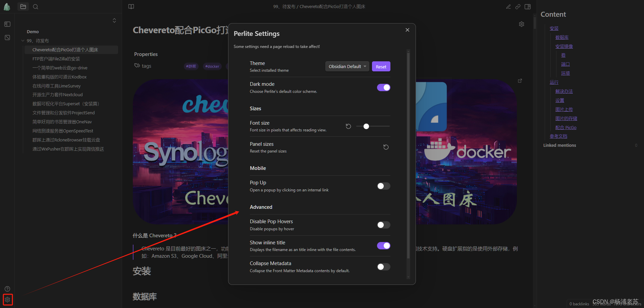Jump to 图片的存储 in the Content outline
Viewport: 644px width, 308px height.
(x=566, y=119)
